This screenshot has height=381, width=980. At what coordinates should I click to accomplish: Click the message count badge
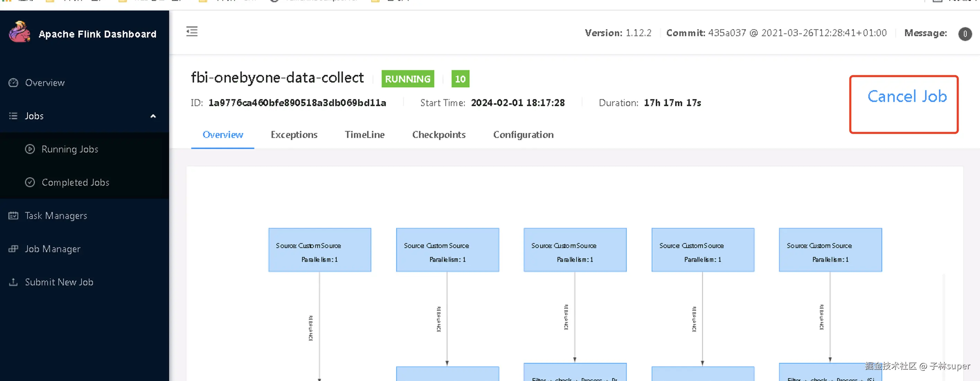[x=965, y=34]
